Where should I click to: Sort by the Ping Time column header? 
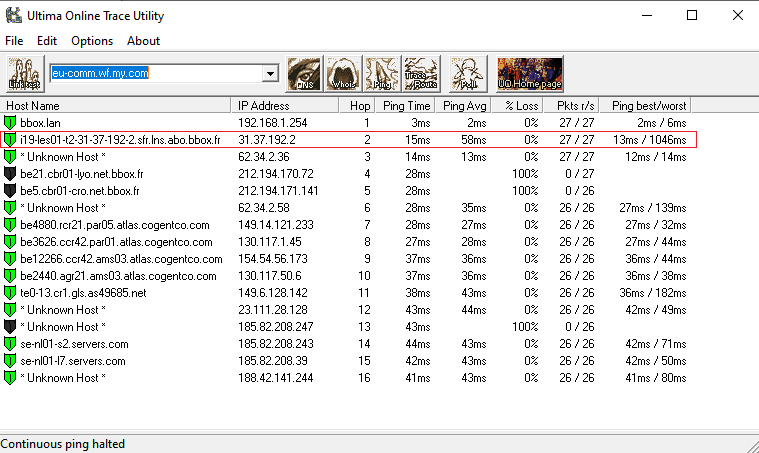(x=406, y=106)
